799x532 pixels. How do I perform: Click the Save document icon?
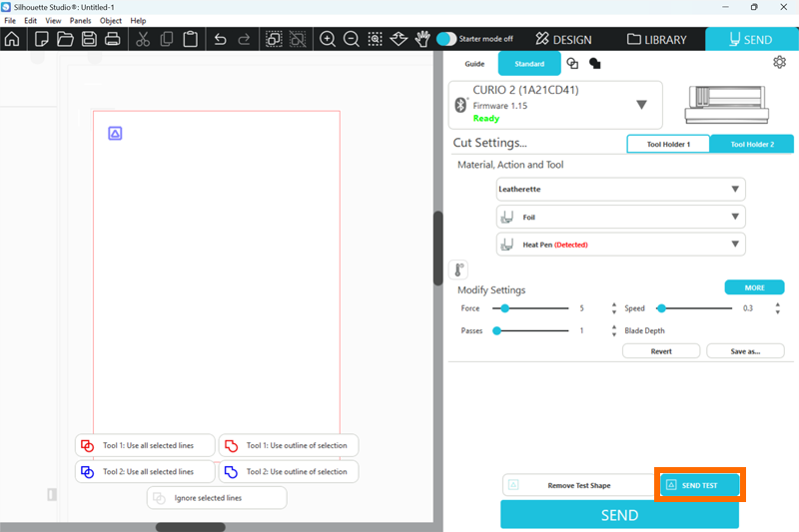click(x=89, y=39)
